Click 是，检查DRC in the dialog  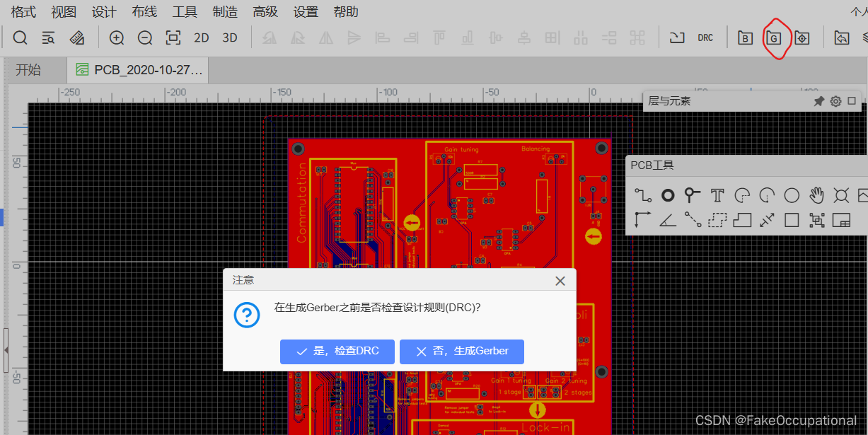pyautogui.click(x=337, y=352)
